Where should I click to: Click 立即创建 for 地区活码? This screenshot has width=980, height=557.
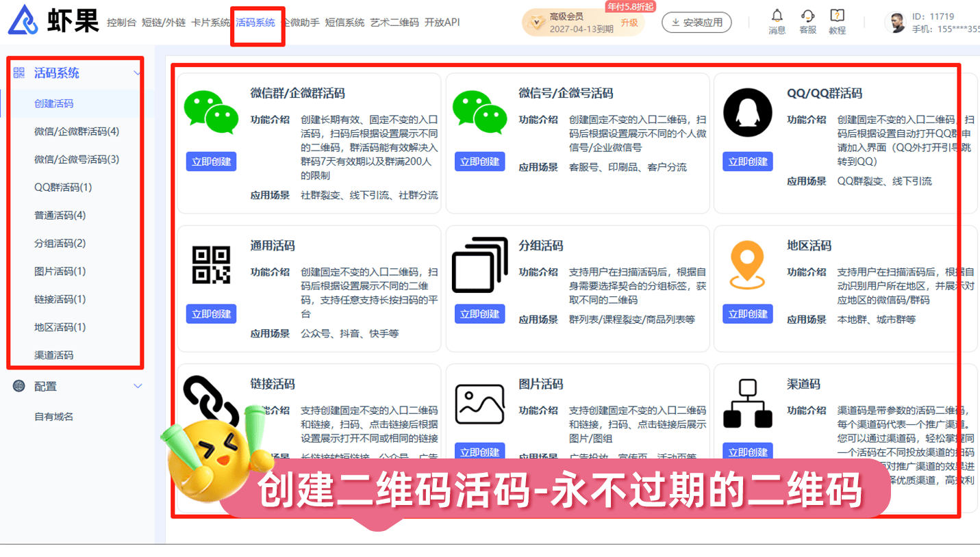(x=748, y=314)
